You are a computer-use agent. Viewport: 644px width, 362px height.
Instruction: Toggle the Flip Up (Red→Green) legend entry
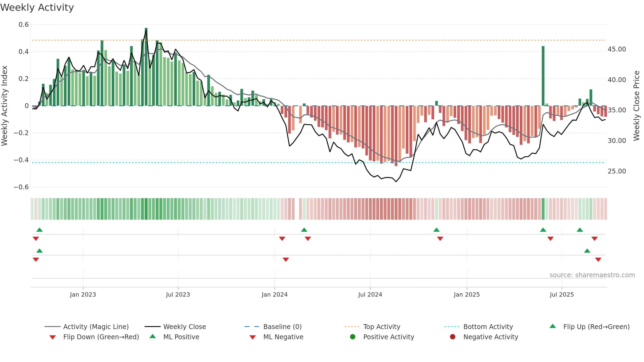pyautogui.click(x=590, y=327)
